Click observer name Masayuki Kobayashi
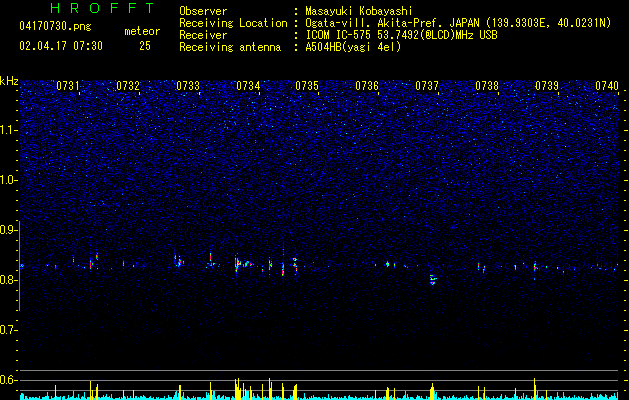Image resolution: width=629 pixels, height=400 pixels. pos(359,11)
